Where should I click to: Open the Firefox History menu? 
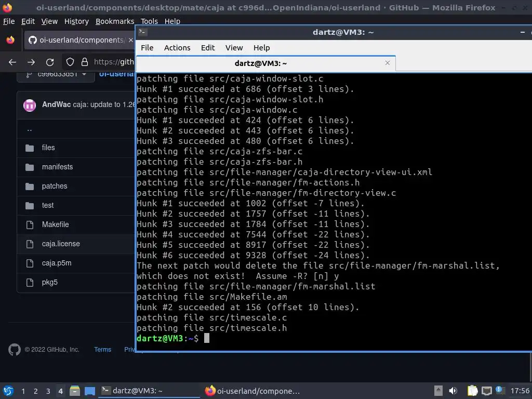[x=76, y=21]
